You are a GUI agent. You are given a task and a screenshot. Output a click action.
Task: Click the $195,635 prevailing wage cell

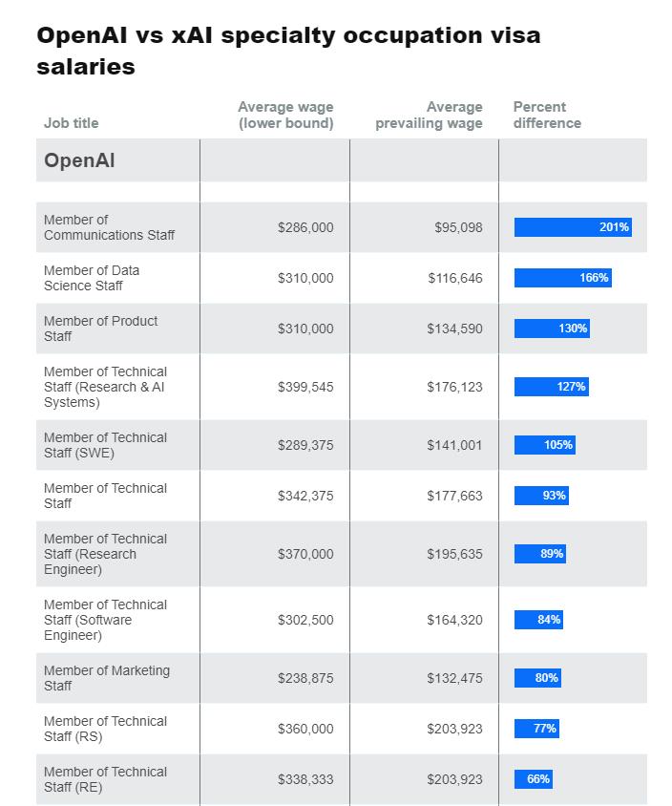454,554
